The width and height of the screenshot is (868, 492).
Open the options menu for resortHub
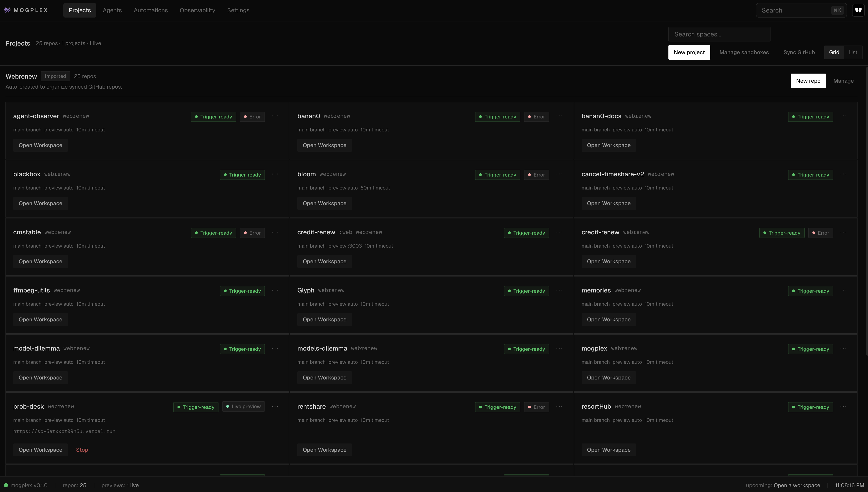844,407
